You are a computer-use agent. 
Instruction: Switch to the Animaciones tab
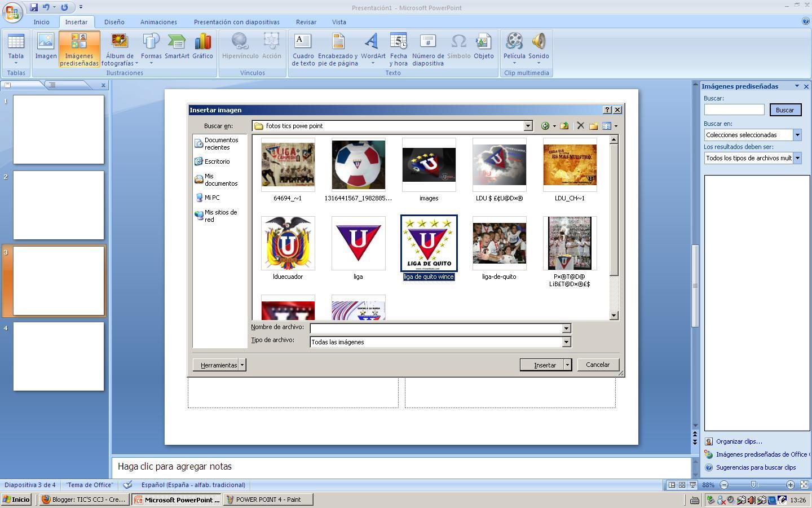click(158, 22)
